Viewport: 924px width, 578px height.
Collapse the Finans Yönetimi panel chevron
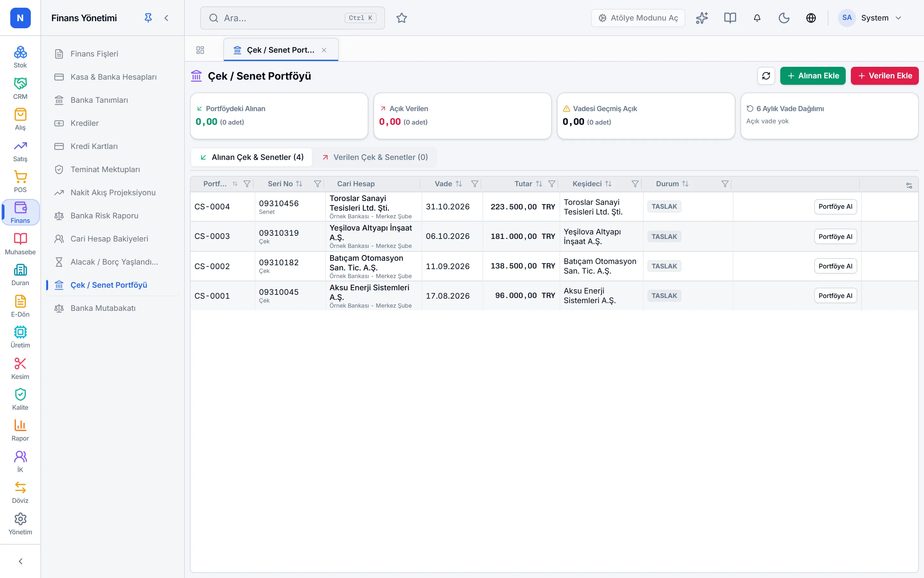[x=167, y=18]
